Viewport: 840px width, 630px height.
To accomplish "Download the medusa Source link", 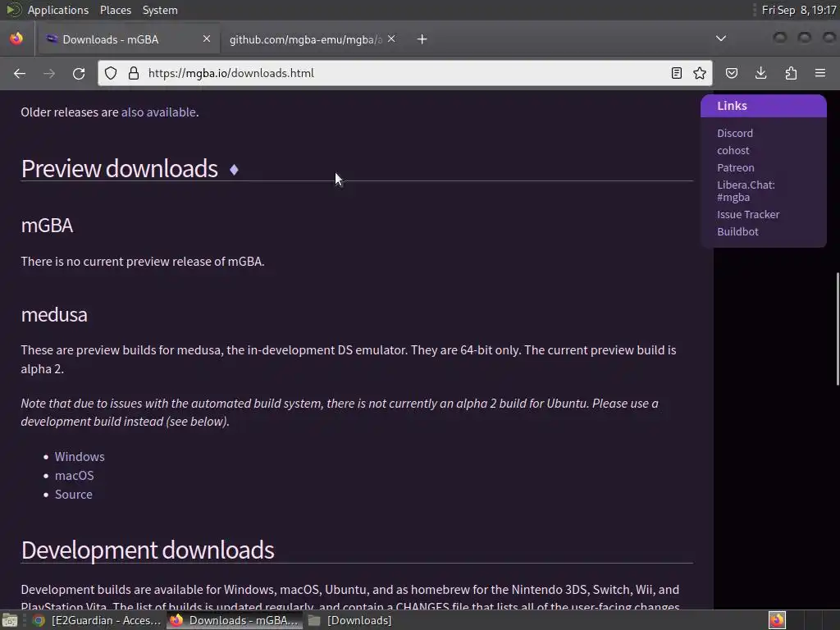I will tap(73, 494).
